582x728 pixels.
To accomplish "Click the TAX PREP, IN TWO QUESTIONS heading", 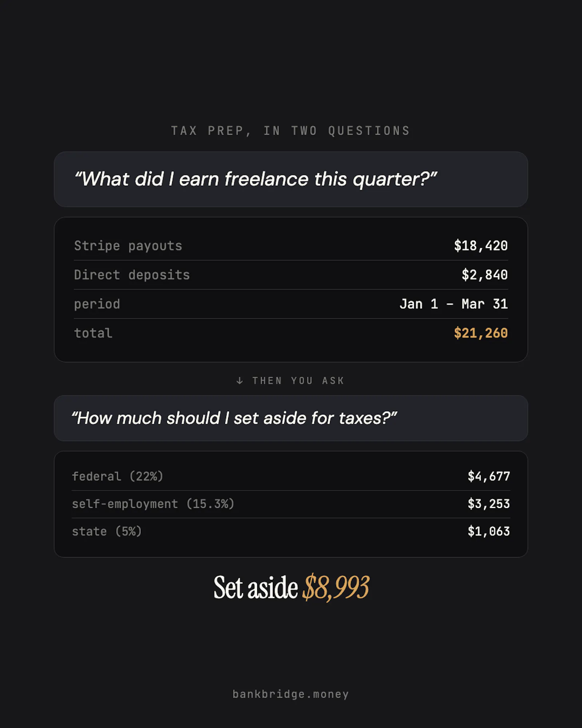I will coord(291,131).
